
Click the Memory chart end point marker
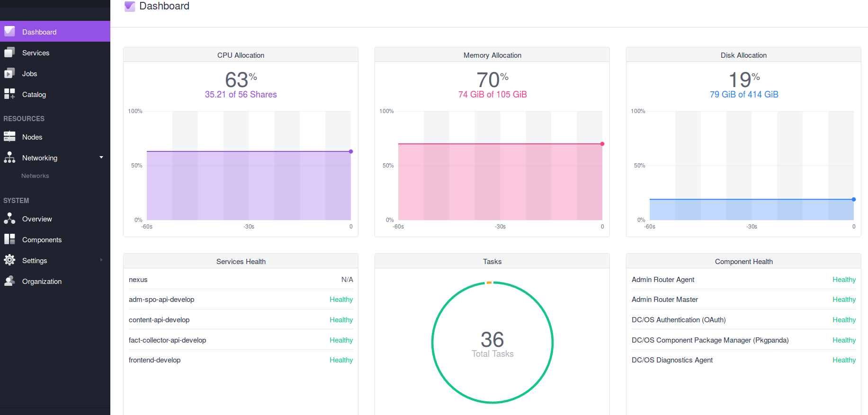tap(602, 144)
